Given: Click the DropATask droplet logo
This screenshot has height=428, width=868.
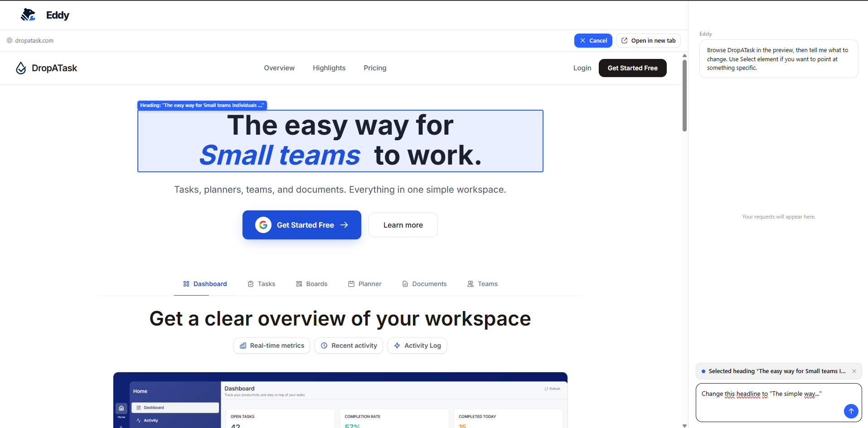Looking at the screenshot, I should (x=21, y=68).
